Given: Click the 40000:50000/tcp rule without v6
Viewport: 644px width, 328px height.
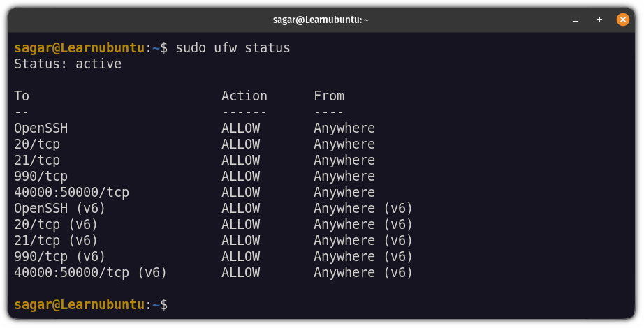Looking at the screenshot, I should [x=71, y=192].
